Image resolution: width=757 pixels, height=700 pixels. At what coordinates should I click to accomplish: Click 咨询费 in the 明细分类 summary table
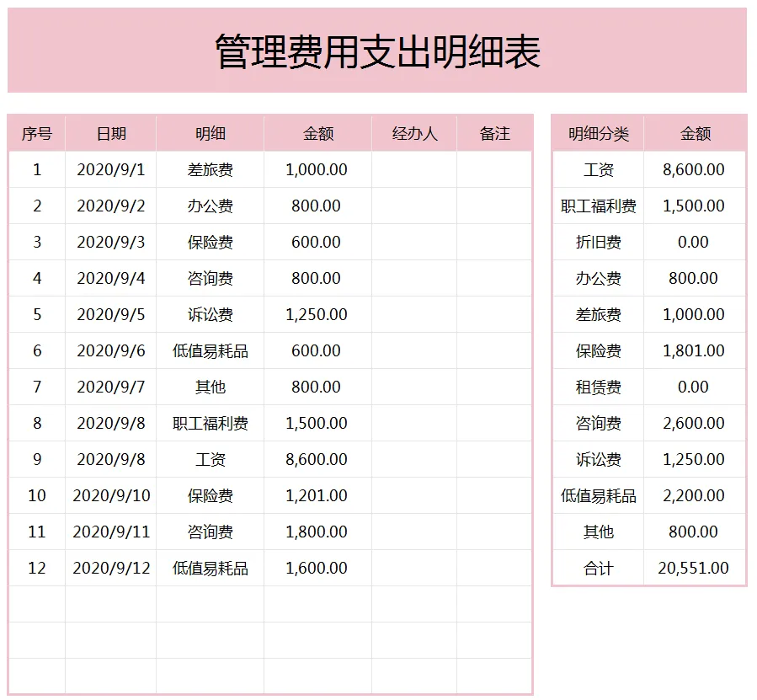(x=598, y=423)
